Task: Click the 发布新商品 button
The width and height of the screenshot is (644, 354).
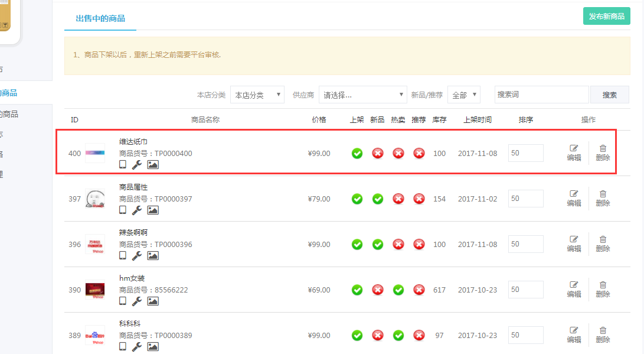Action: click(606, 17)
